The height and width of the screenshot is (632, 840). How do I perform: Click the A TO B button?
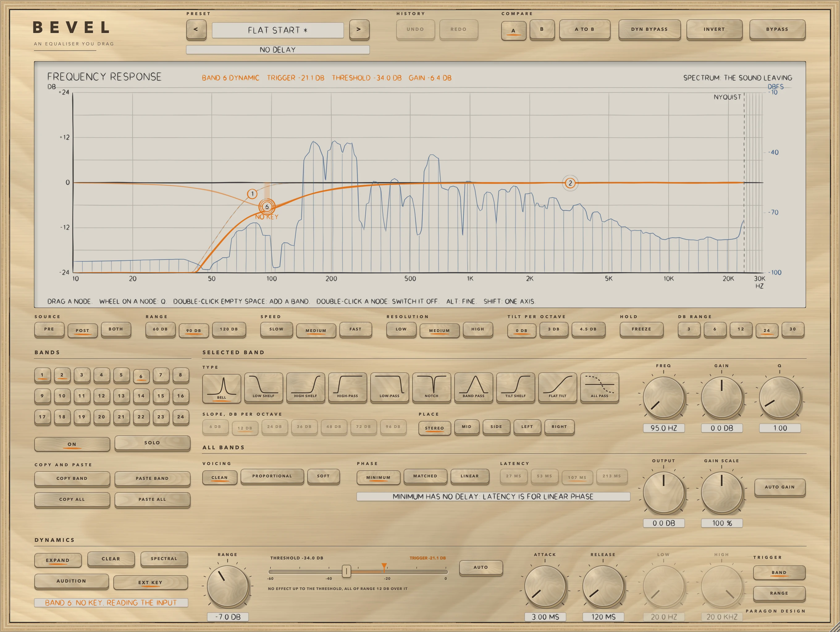pos(584,29)
